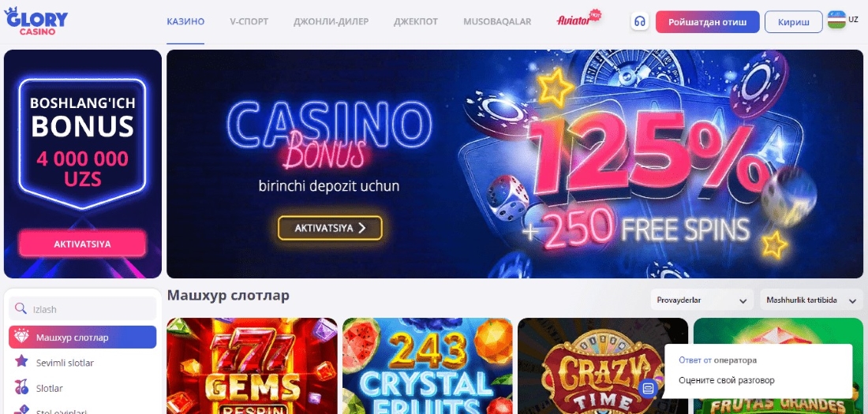This screenshot has height=414, width=868.
Task: Focus the Izlash search field
Action: [83, 309]
